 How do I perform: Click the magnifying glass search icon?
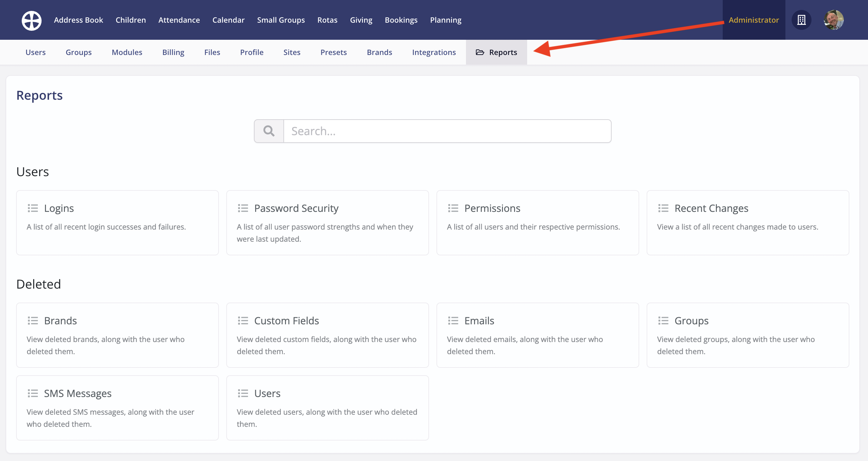pyautogui.click(x=269, y=131)
